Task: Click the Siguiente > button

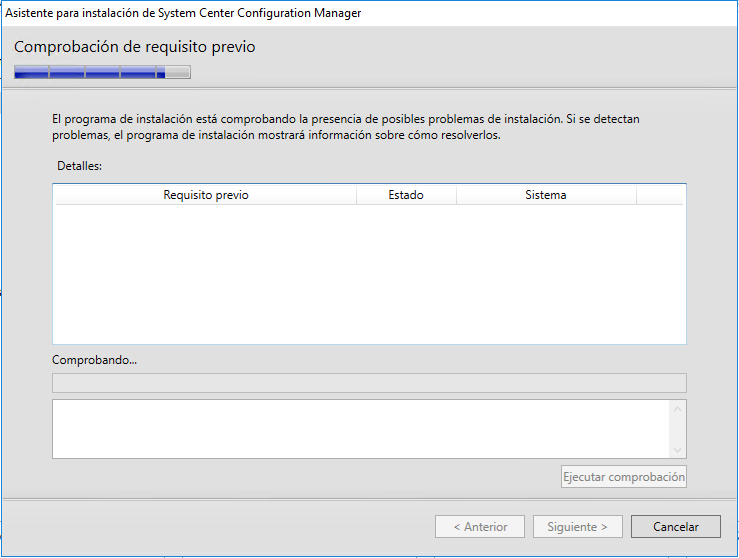Action: [x=577, y=526]
